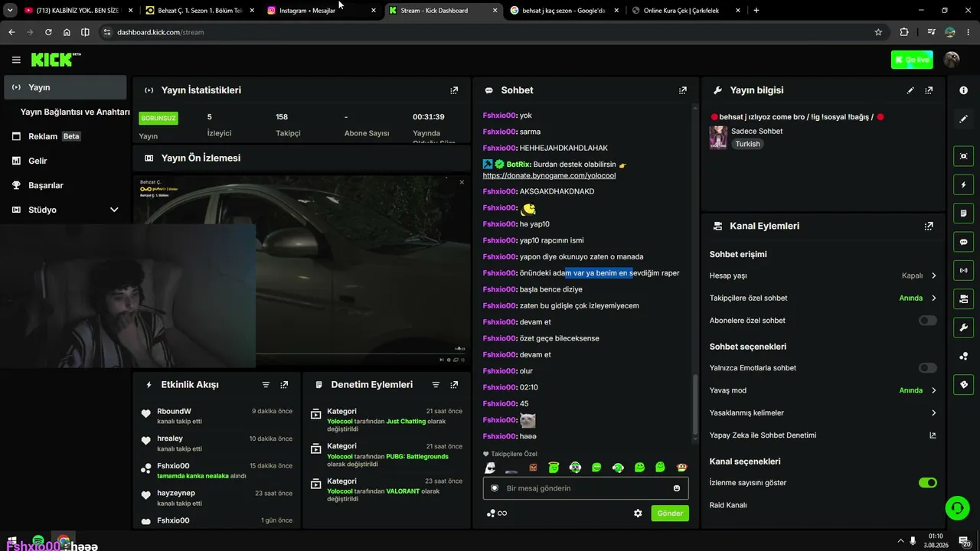Pop out the Yayın bilgisi panel
Screen dimensions: 980x551
coord(929,90)
